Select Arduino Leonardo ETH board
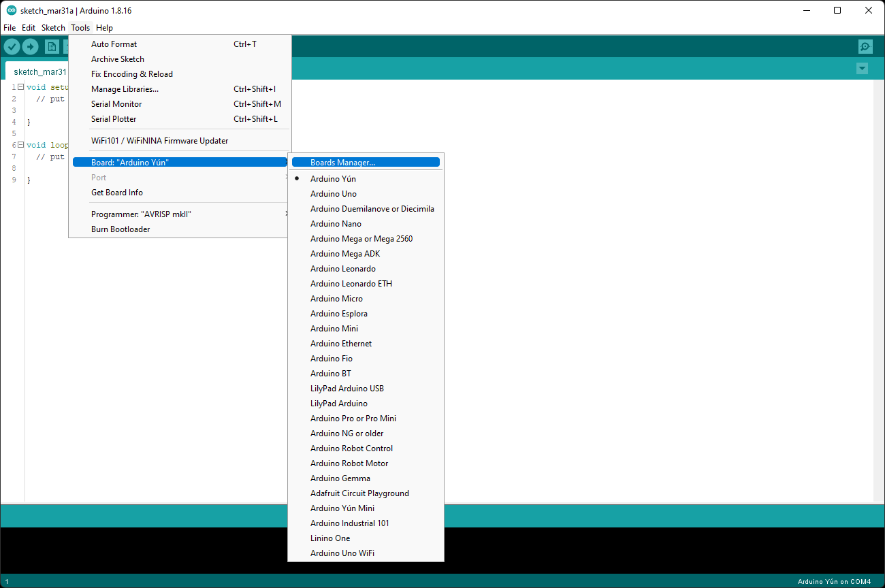 [366, 284]
